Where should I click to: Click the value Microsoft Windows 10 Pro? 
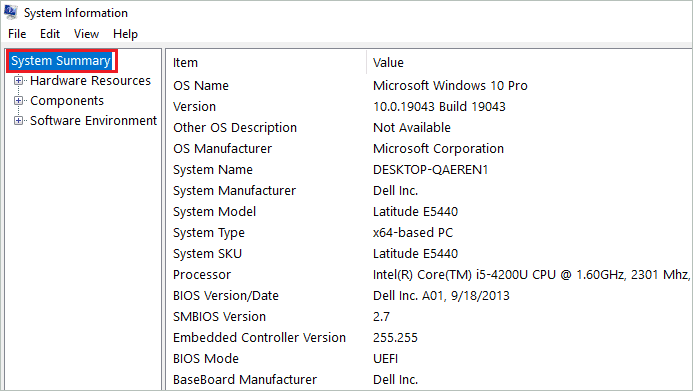click(x=450, y=85)
